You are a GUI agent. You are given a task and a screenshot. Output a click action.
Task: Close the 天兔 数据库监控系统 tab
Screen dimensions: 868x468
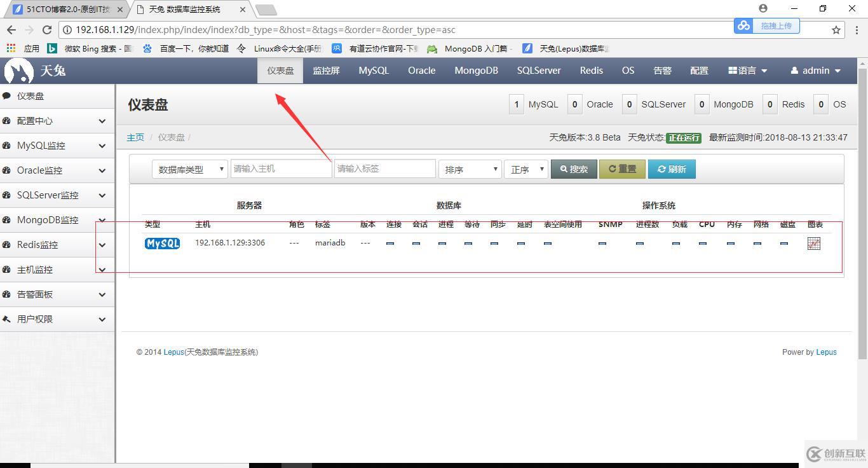click(242, 10)
